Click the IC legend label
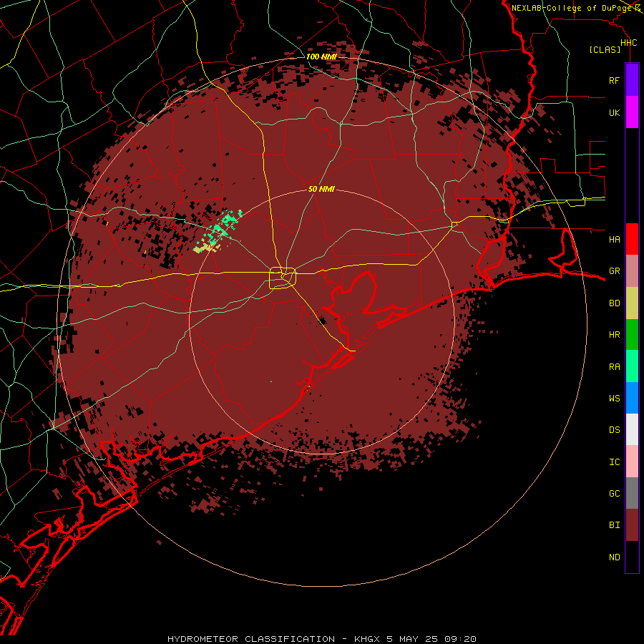This screenshot has width=644, height=644. [615, 462]
